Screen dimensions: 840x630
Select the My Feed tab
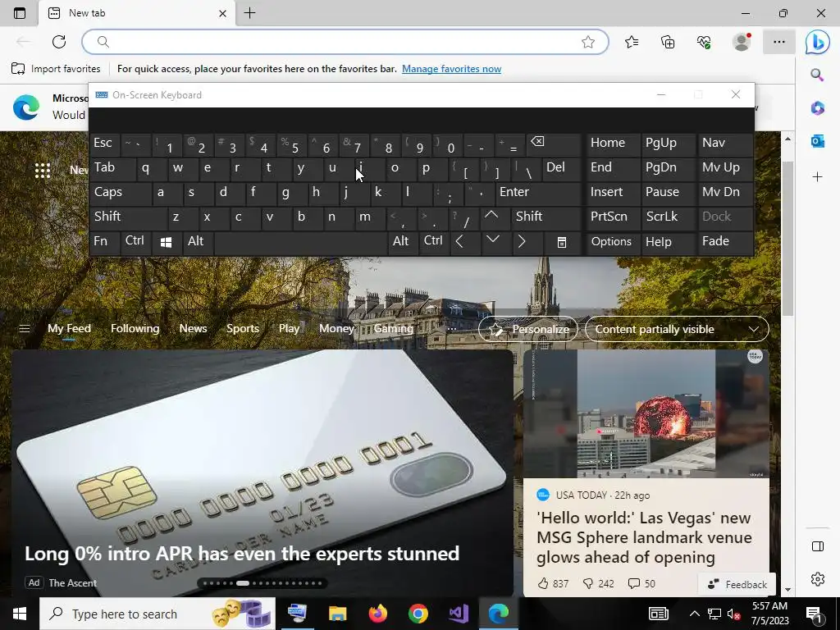(69, 328)
